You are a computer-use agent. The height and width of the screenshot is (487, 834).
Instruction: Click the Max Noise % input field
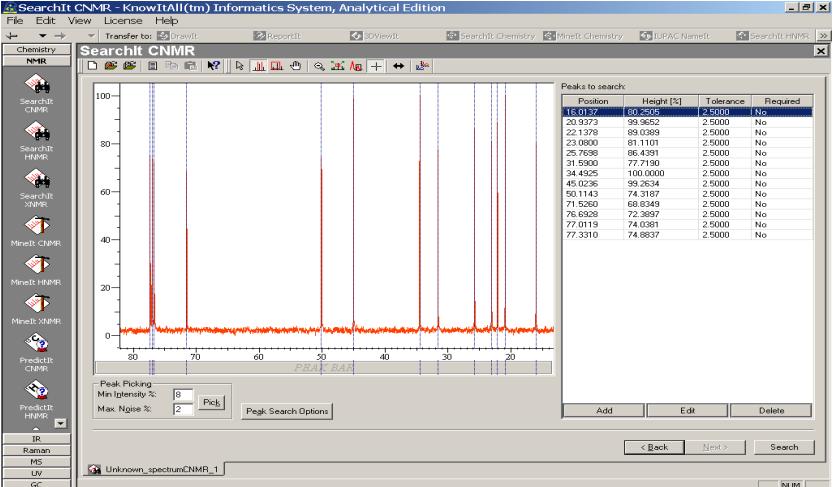click(x=183, y=409)
